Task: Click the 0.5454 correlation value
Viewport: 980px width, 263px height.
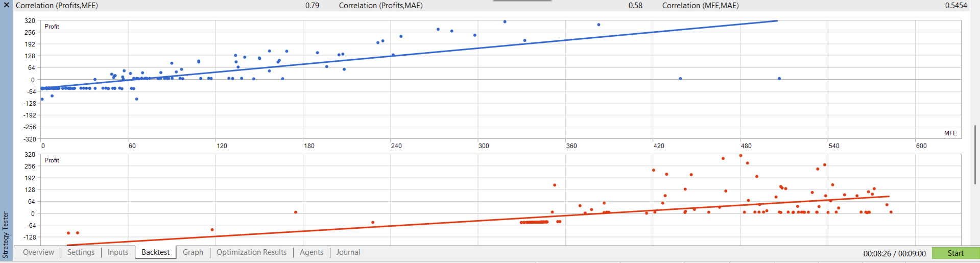Action: 956,6
